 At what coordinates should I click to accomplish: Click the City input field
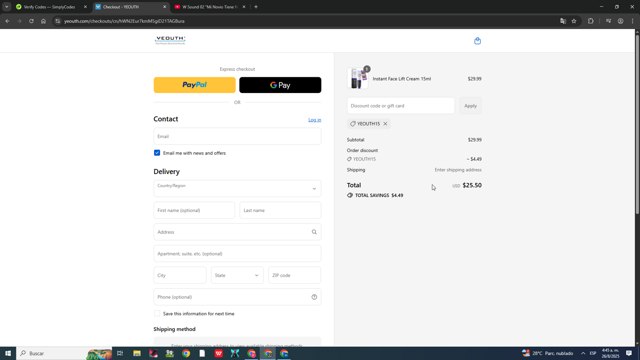click(180, 275)
